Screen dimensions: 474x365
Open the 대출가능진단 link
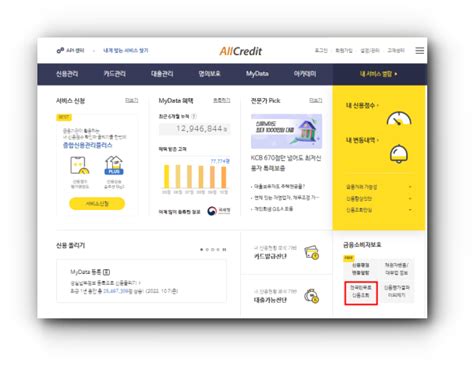click(270, 300)
